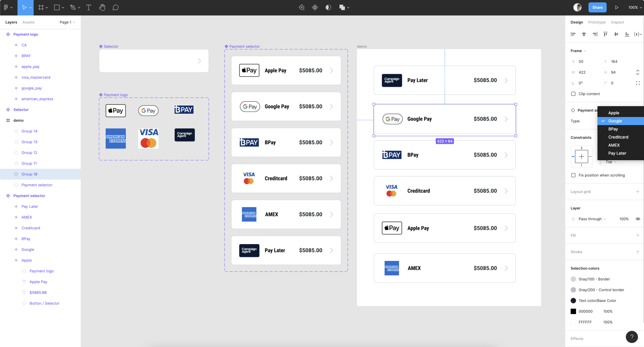
Task: Open the Move tool options chevron
Action: pyautogui.click(x=30, y=8)
